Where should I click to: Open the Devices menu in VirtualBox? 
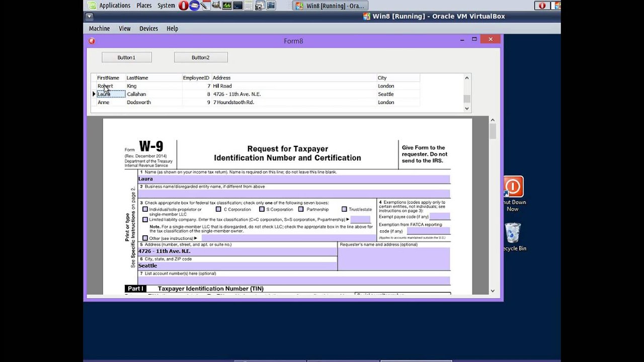pyautogui.click(x=148, y=29)
